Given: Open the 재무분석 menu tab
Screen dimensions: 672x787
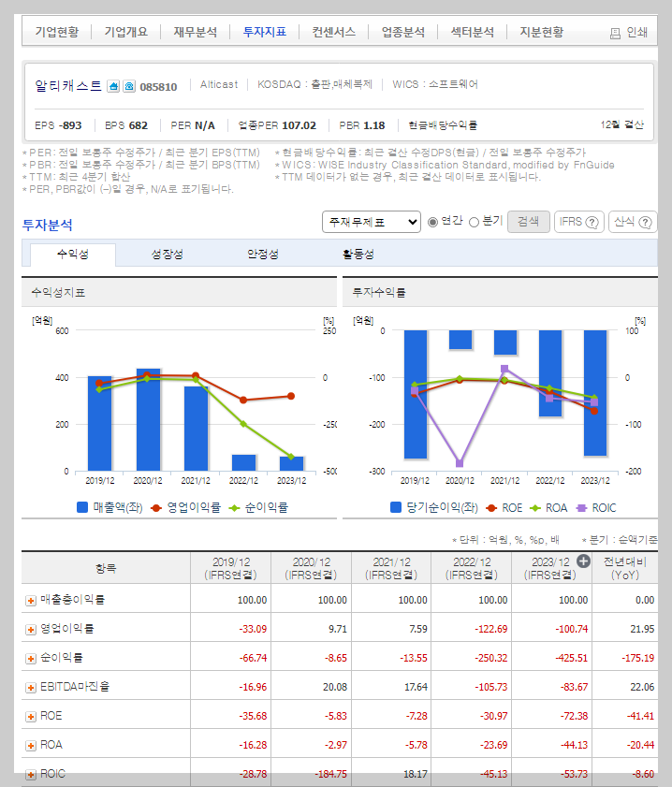Looking at the screenshot, I should pos(196,32).
